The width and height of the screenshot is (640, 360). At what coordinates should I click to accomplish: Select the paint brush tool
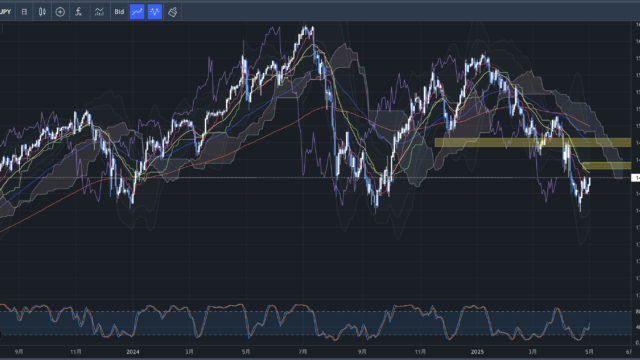point(173,12)
